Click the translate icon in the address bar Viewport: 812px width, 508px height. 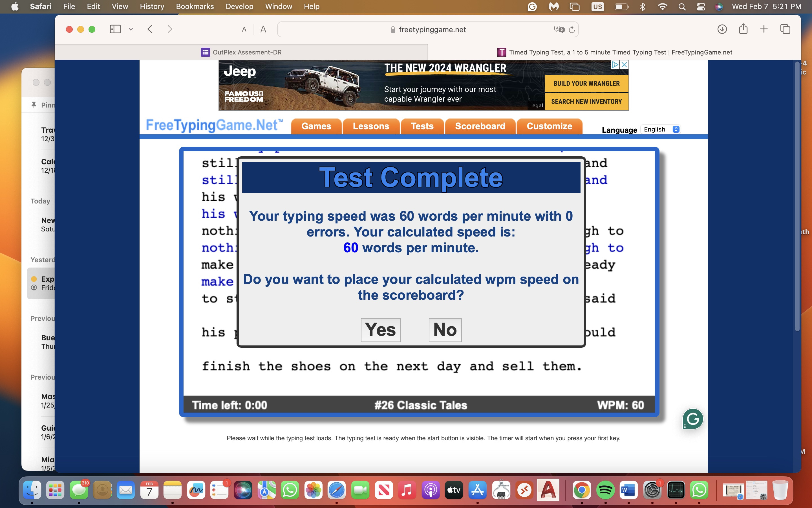click(559, 30)
